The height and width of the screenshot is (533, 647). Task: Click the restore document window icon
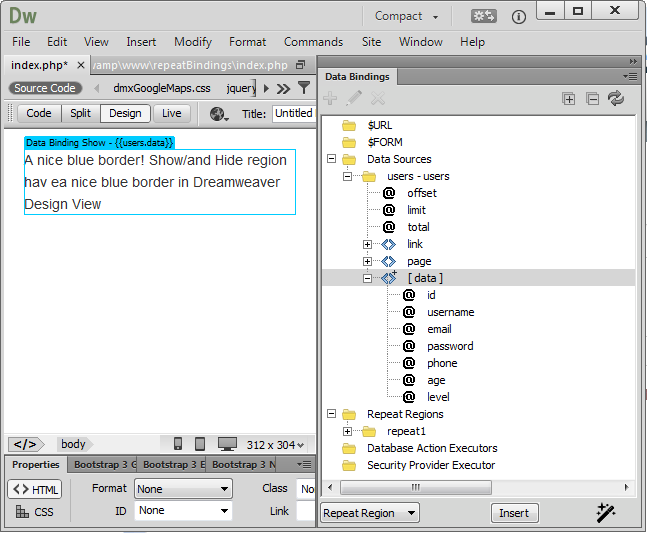(301, 65)
